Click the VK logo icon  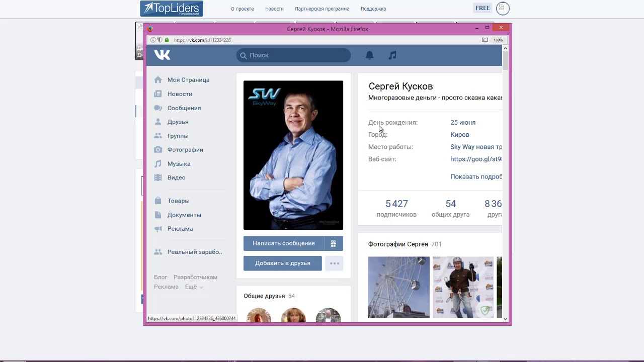point(162,55)
